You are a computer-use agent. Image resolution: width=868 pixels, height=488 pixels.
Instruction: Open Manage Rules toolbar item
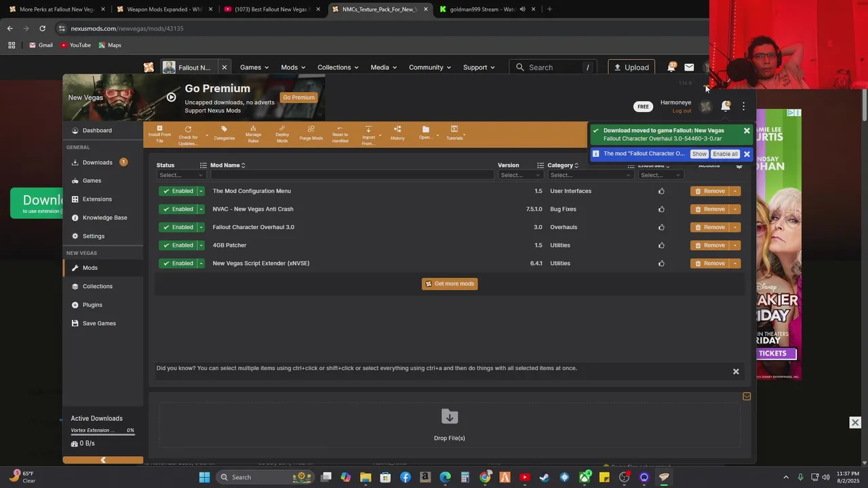[x=253, y=134]
